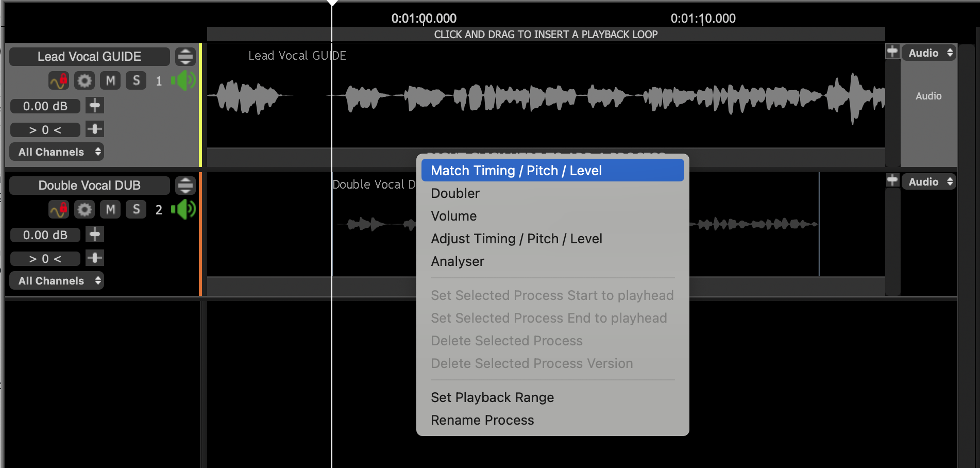
Task: Mute the Lead Vocal GUIDE track
Action: tap(110, 81)
